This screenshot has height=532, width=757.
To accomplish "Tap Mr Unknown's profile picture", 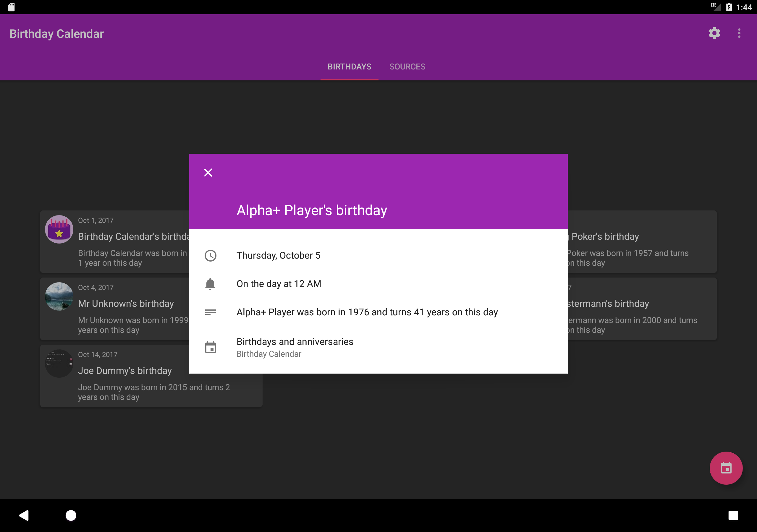I will (x=59, y=296).
